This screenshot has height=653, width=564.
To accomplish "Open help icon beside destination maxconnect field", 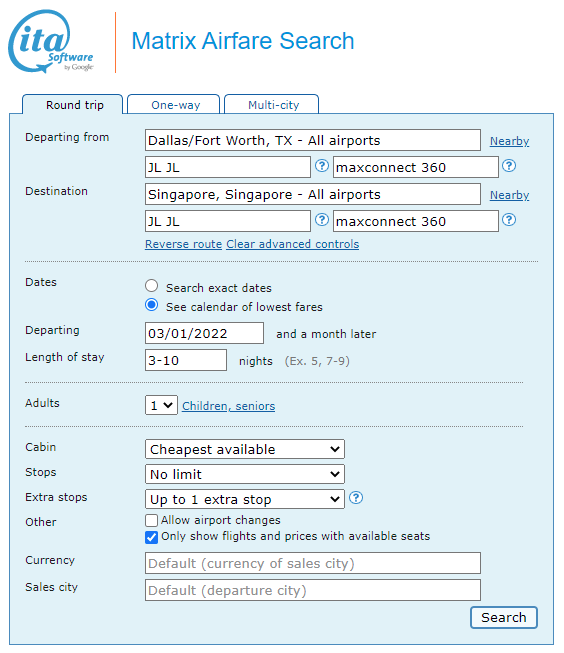I will click(x=509, y=219).
